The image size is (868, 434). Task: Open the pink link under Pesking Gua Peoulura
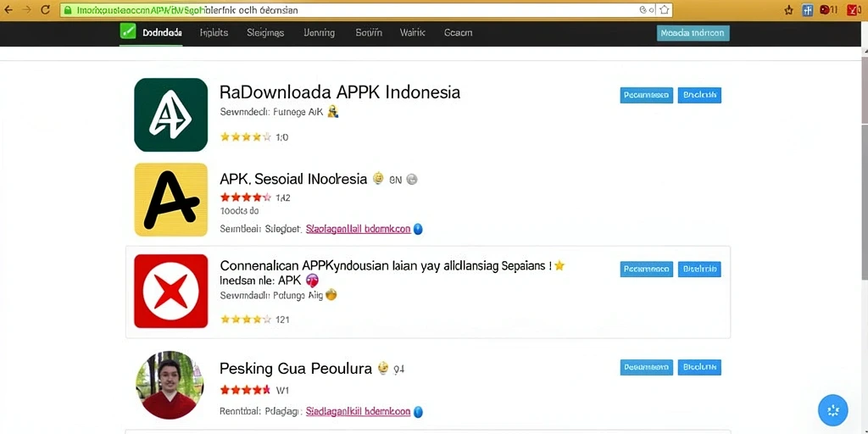coord(359,411)
